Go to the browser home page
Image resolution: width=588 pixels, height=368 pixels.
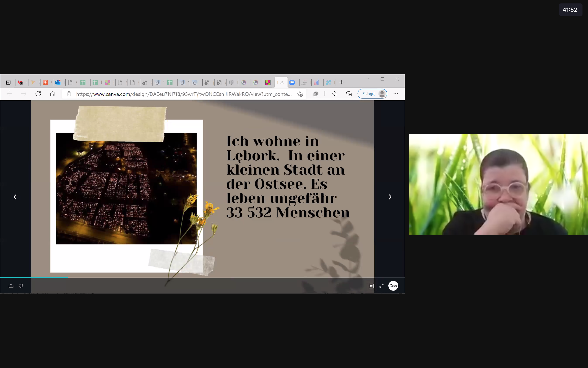click(x=52, y=94)
